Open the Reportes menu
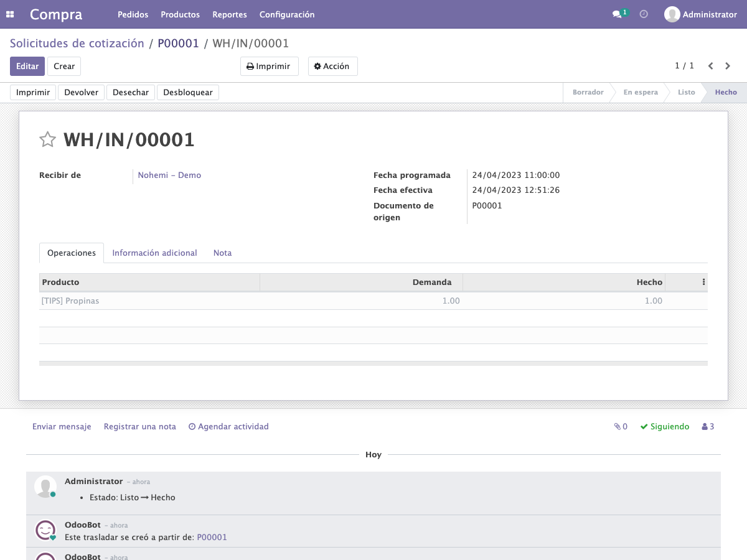This screenshot has height=560, width=747. tap(230, 14)
